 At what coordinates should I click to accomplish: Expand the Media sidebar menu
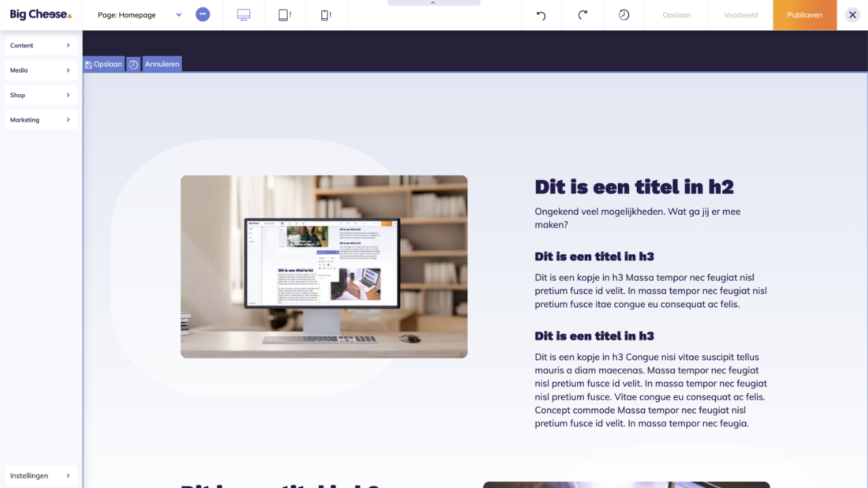(x=41, y=70)
